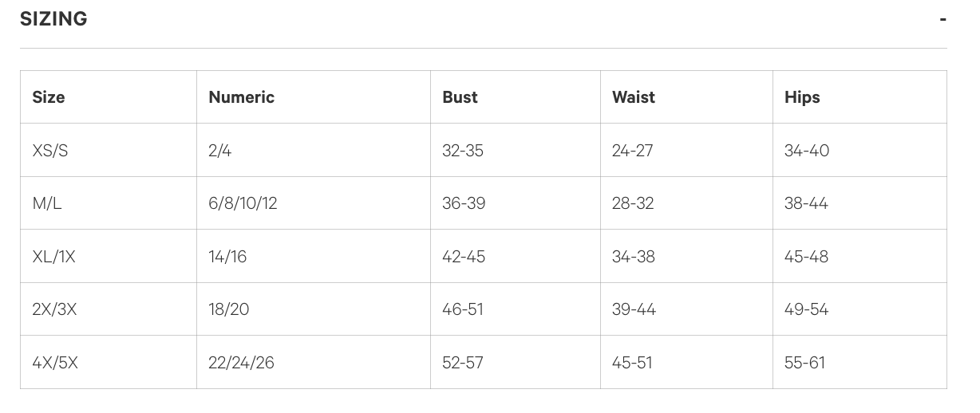The width and height of the screenshot is (980, 413).
Task: Click the SIZING section heading
Action: coord(53,19)
